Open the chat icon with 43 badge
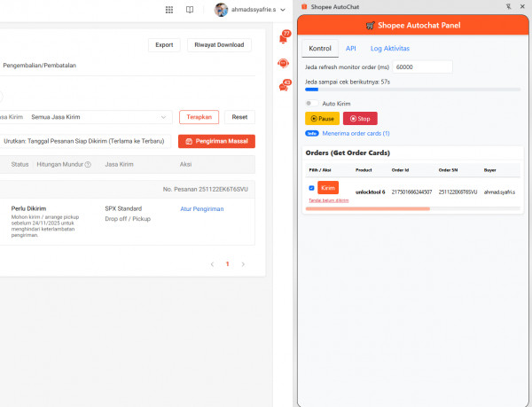Screen dimensions: 532x407 point(284,86)
